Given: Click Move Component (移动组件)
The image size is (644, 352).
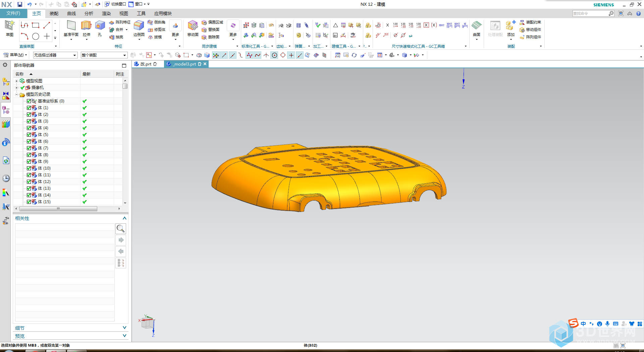Looking at the screenshot, I should pyautogui.click(x=530, y=30).
